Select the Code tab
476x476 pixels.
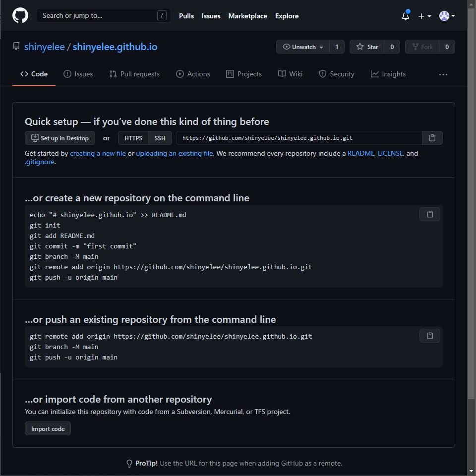tap(34, 74)
